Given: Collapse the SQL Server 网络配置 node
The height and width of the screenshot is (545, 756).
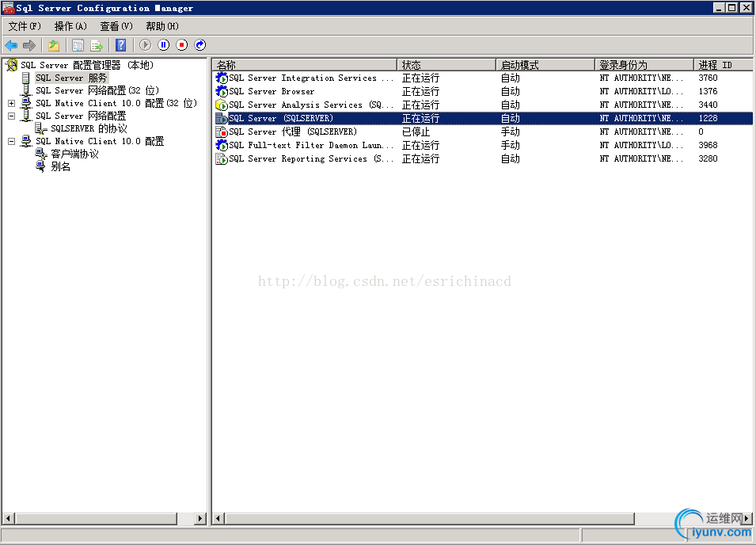Looking at the screenshot, I should click(x=12, y=116).
